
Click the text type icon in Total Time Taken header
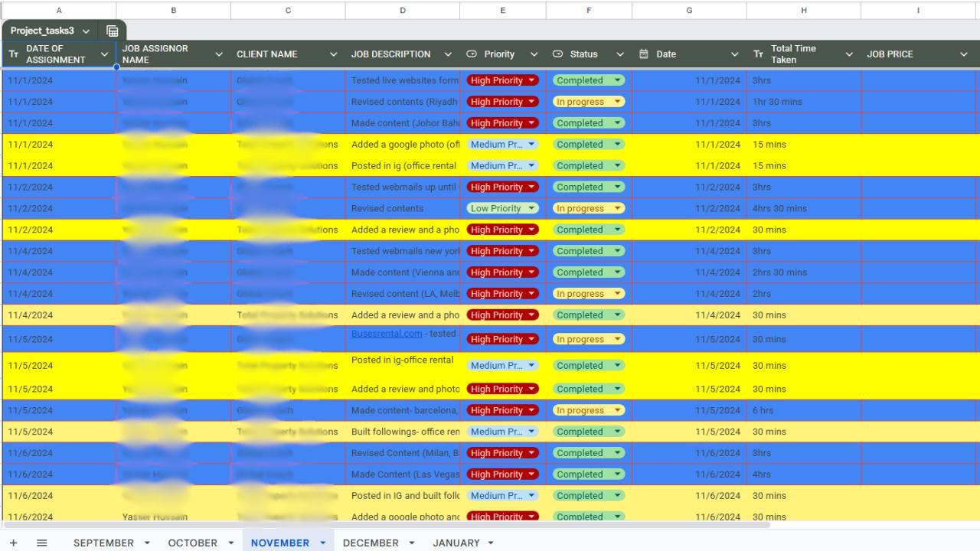tap(758, 54)
